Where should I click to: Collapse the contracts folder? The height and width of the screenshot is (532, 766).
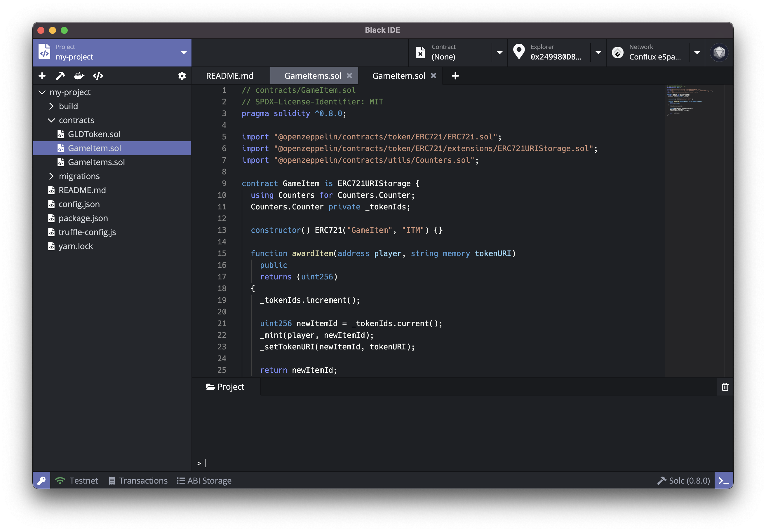pos(51,120)
